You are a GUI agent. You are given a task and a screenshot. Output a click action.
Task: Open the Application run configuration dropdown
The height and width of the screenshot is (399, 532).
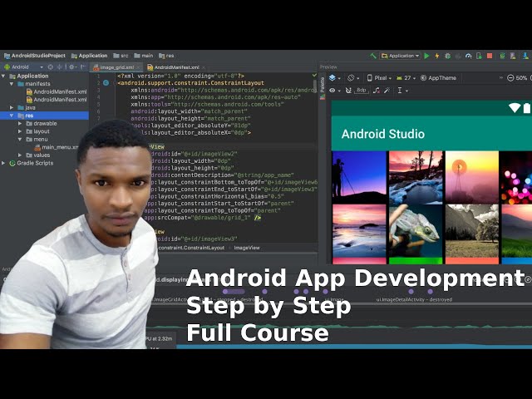point(401,56)
